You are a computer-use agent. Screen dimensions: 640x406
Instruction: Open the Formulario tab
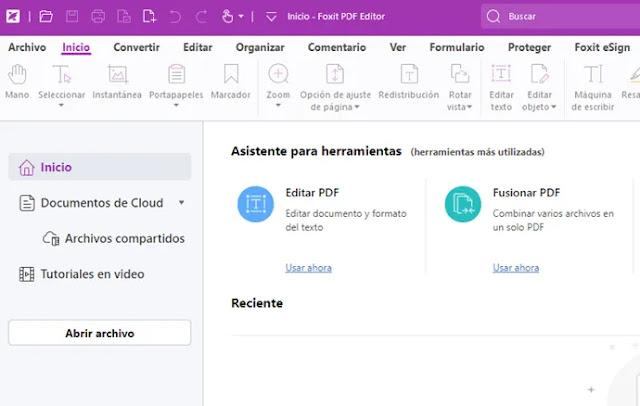[x=457, y=47]
